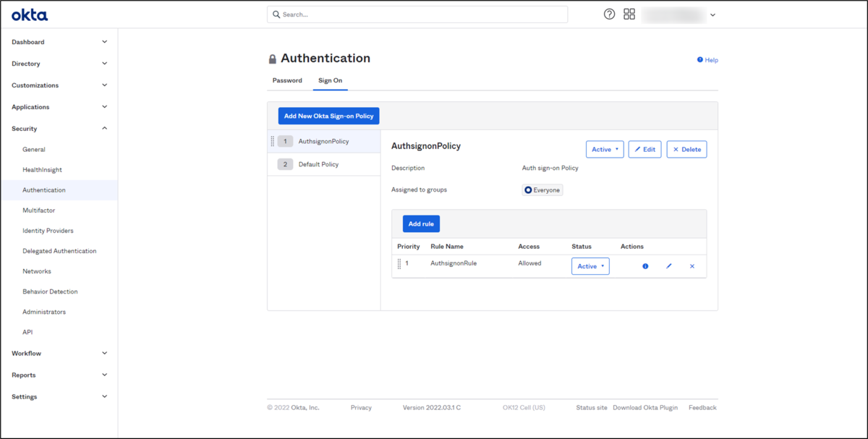Viewport: 868px width, 439px height.
Task: Open the policy Active status dropdown
Action: 605,149
